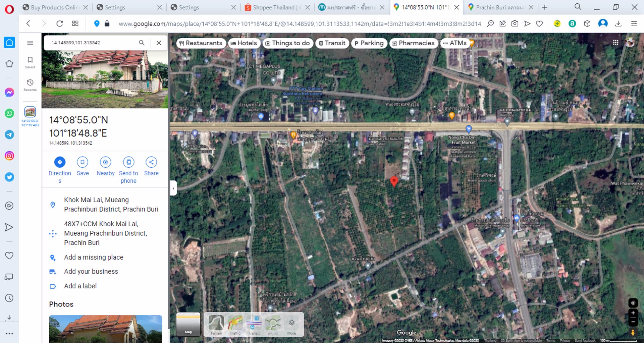Click Add a missing place

94,257
